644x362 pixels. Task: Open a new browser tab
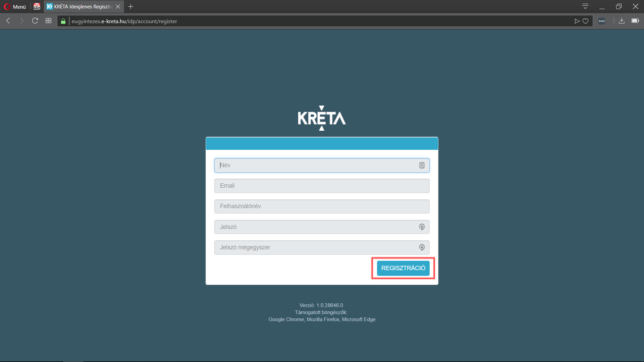pyautogui.click(x=131, y=7)
